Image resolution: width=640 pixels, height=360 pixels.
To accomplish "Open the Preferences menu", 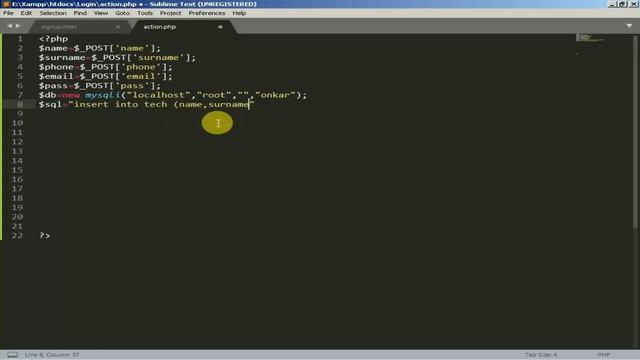I will [x=207, y=13].
